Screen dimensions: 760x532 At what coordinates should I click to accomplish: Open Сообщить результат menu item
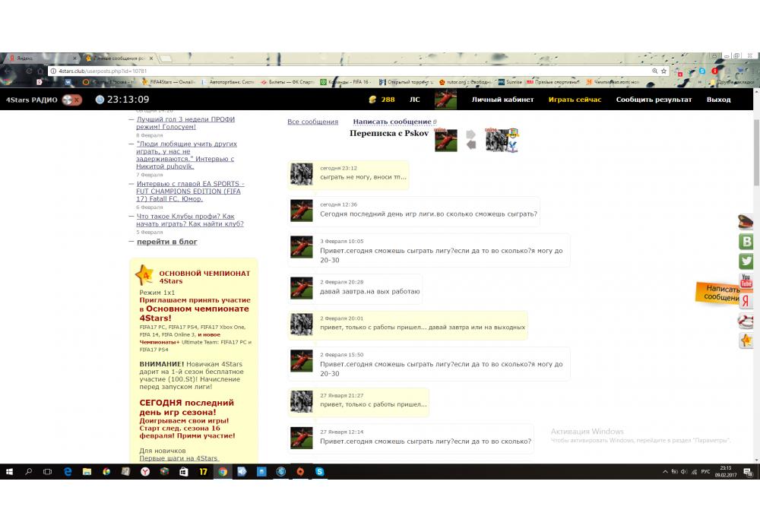coord(654,100)
